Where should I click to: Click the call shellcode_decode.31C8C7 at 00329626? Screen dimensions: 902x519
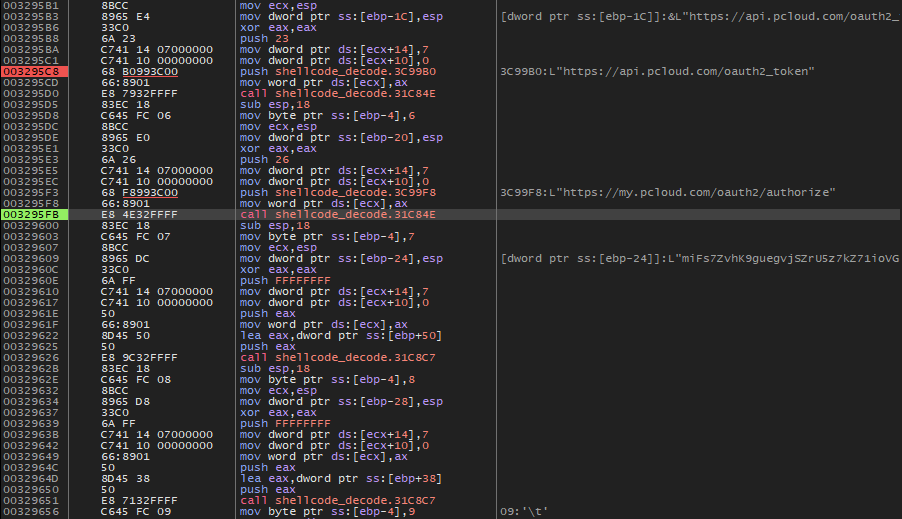(338, 357)
